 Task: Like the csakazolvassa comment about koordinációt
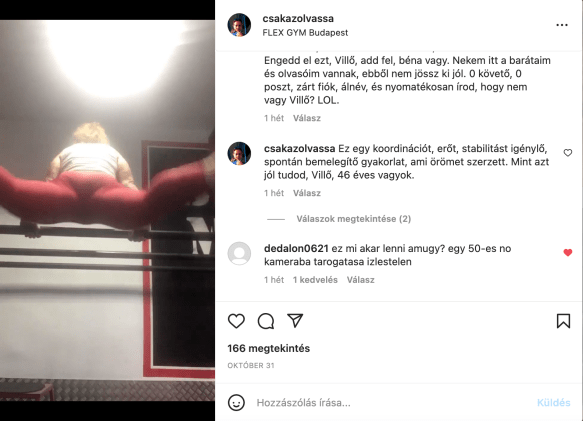pyautogui.click(x=568, y=153)
